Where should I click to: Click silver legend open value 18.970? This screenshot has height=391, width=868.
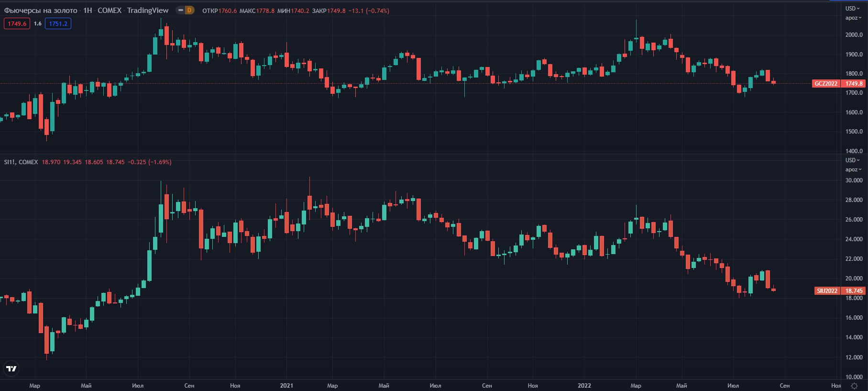pyautogui.click(x=51, y=162)
